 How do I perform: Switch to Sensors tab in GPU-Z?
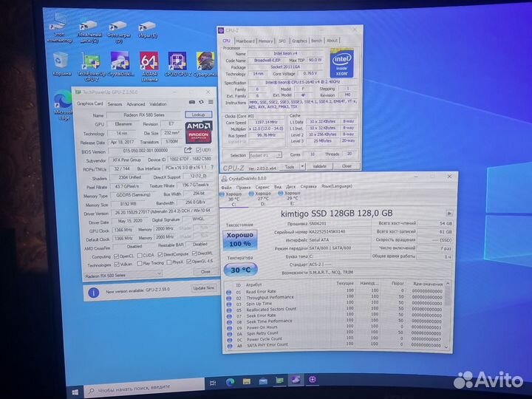115,104
